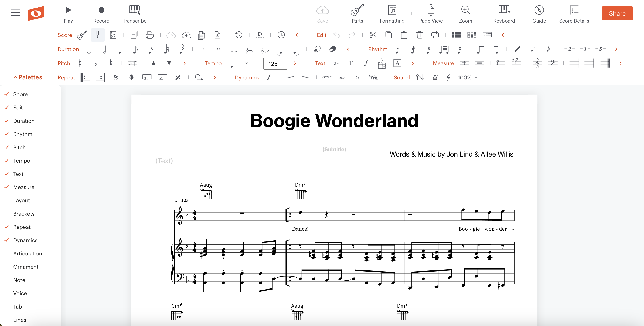The height and width of the screenshot is (326, 644).
Task: Click the segno repeat symbol
Action: coord(116,77)
